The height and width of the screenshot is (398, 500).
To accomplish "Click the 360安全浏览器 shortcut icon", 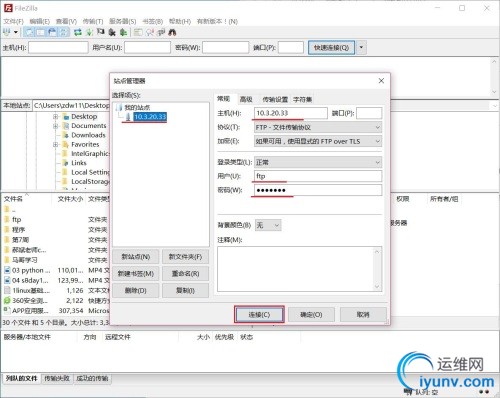I will pos(7,300).
